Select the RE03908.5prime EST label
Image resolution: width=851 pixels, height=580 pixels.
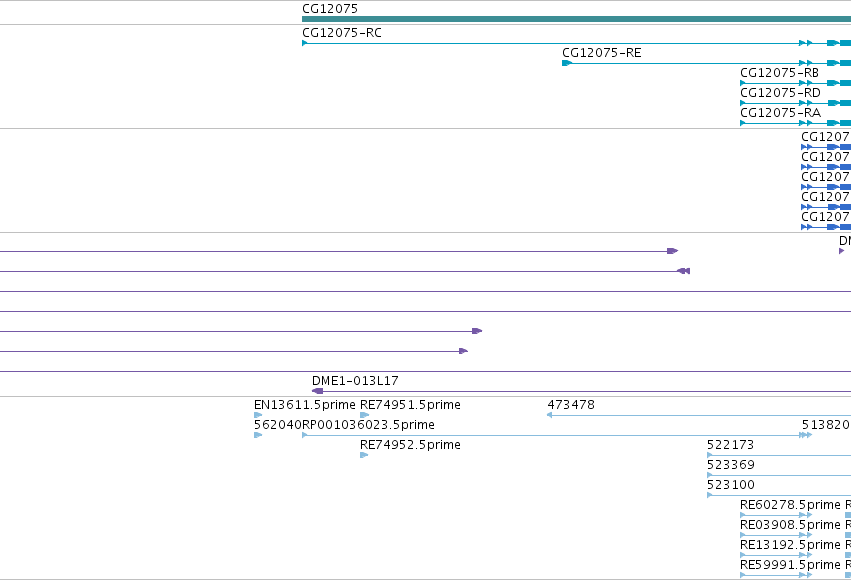point(790,525)
